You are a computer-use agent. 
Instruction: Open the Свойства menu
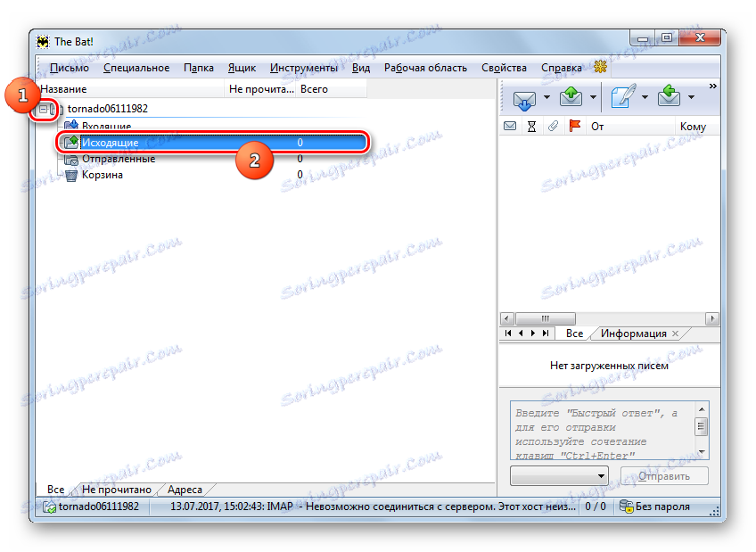tap(504, 68)
